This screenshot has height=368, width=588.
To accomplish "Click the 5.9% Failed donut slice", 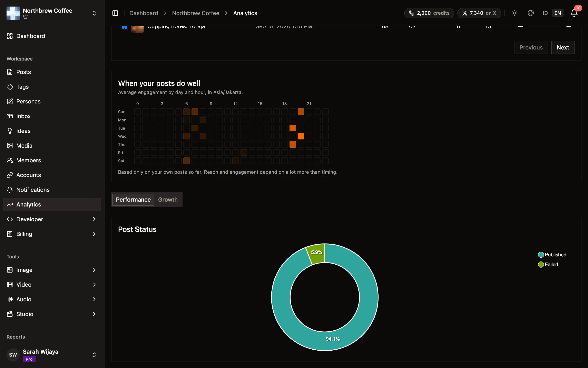I will point(316,254).
